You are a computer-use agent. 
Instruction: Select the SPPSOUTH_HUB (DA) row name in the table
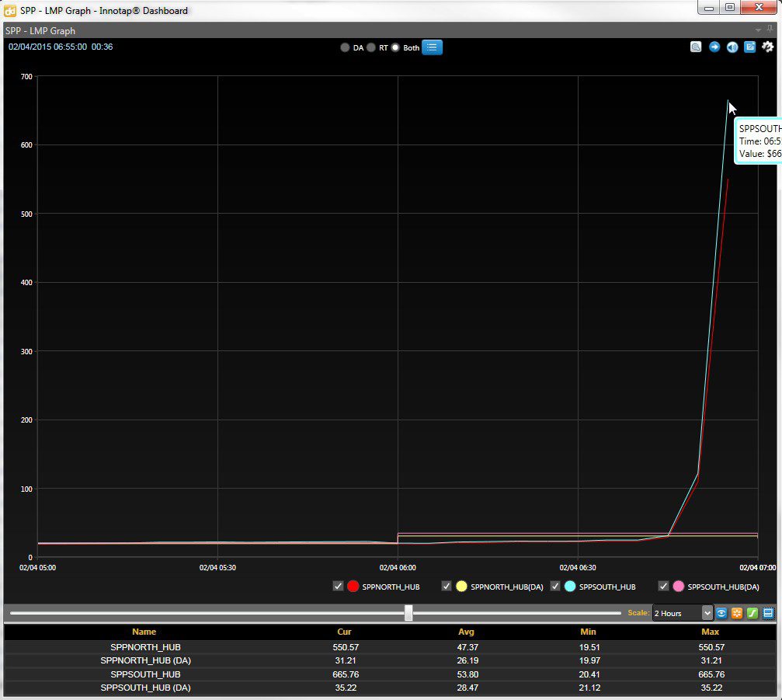pyautogui.click(x=146, y=688)
